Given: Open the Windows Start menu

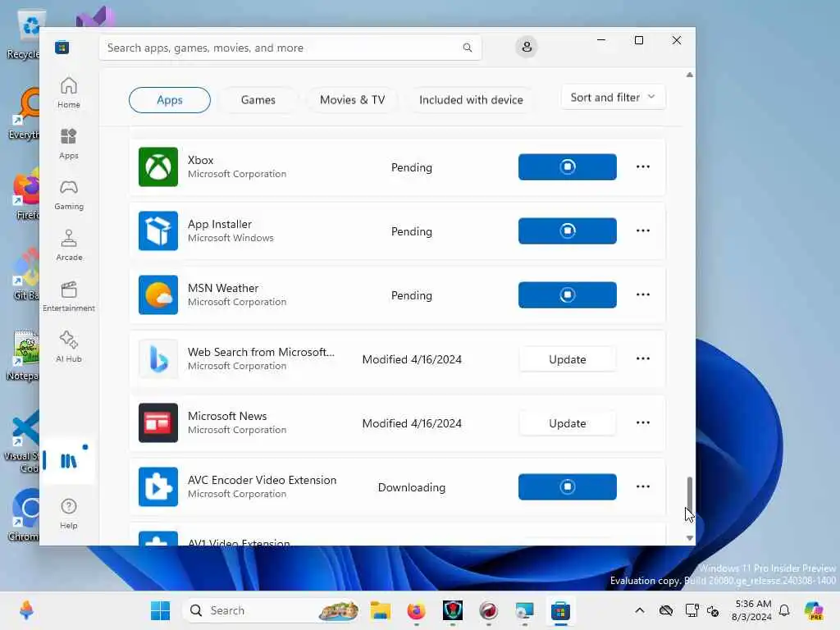Looking at the screenshot, I should click(160, 610).
